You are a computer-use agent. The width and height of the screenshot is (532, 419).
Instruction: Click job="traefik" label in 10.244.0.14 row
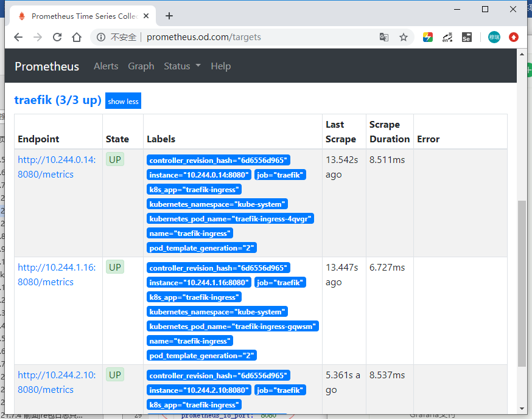[x=280, y=175]
